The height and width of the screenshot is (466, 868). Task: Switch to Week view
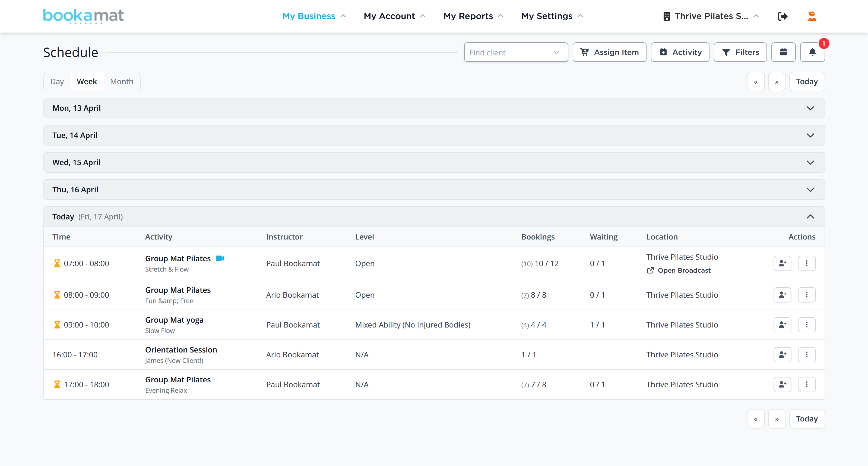87,81
